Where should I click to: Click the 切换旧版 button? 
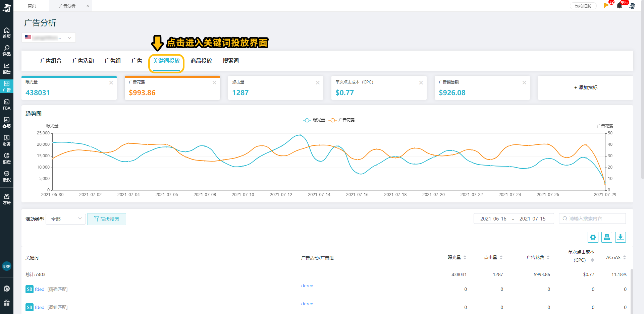pyautogui.click(x=583, y=6)
